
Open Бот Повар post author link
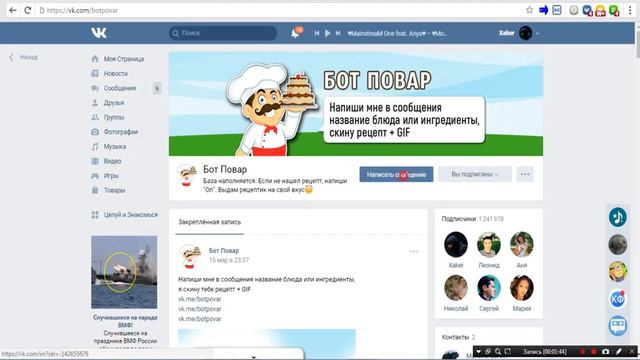coord(224,251)
